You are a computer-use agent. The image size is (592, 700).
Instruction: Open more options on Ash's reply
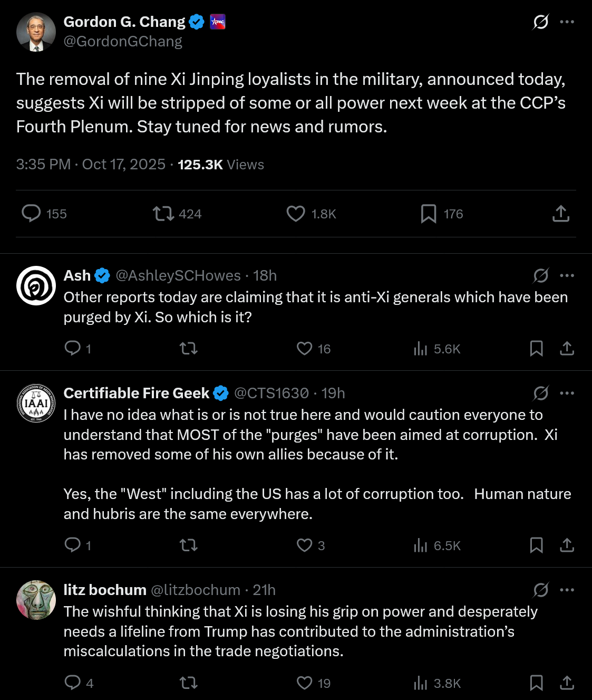pyautogui.click(x=567, y=275)
